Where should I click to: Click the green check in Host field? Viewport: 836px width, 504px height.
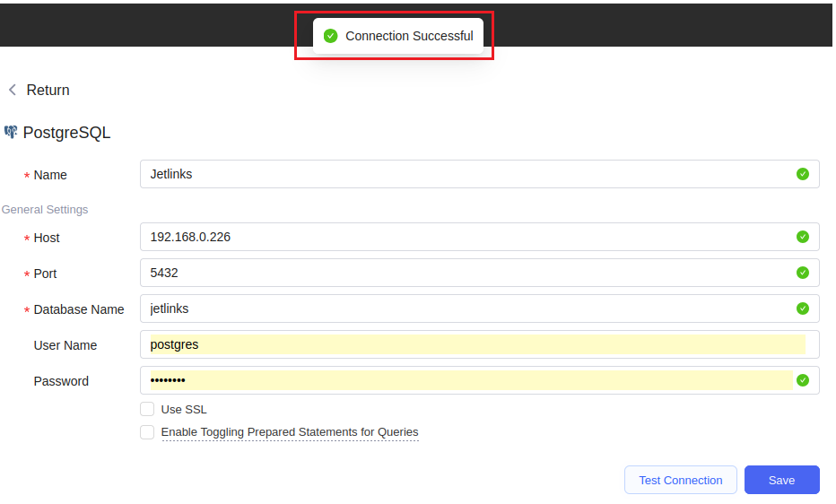click(x=803, y=237)
